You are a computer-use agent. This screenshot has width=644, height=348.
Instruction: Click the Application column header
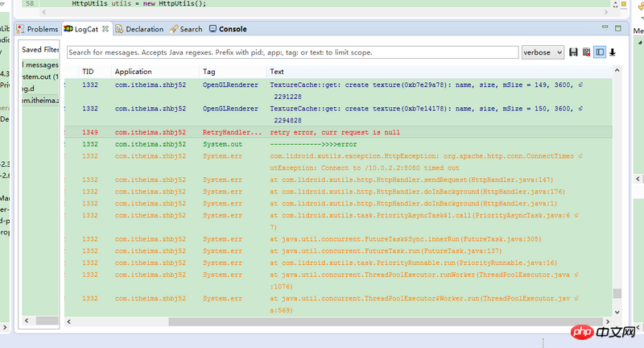click(x=133, y=72)
